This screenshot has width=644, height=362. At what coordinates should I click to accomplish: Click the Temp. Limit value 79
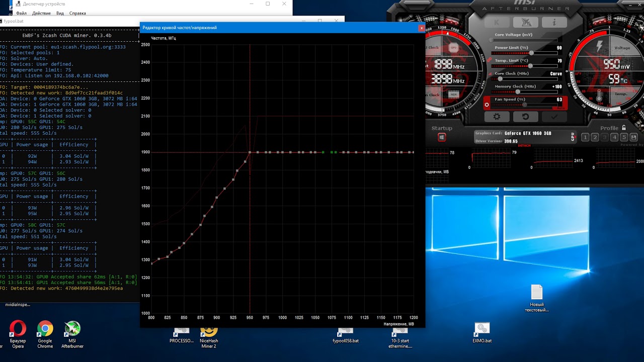point(559,61)
